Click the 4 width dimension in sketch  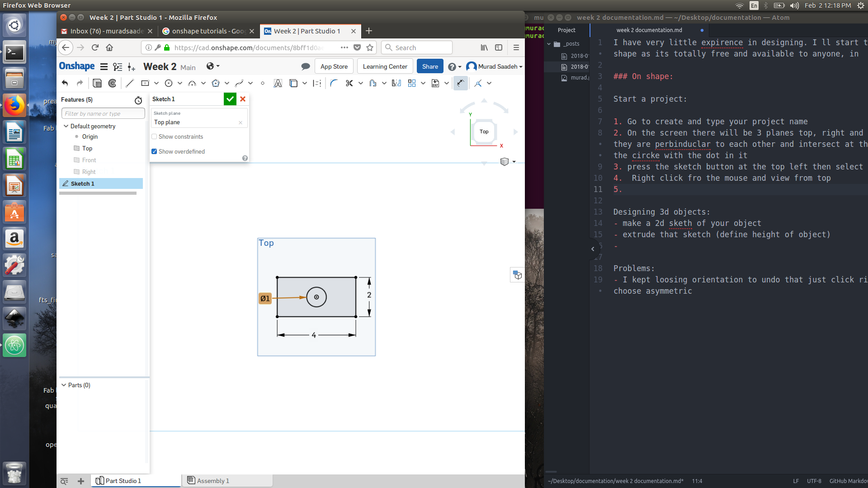point(314,335)
